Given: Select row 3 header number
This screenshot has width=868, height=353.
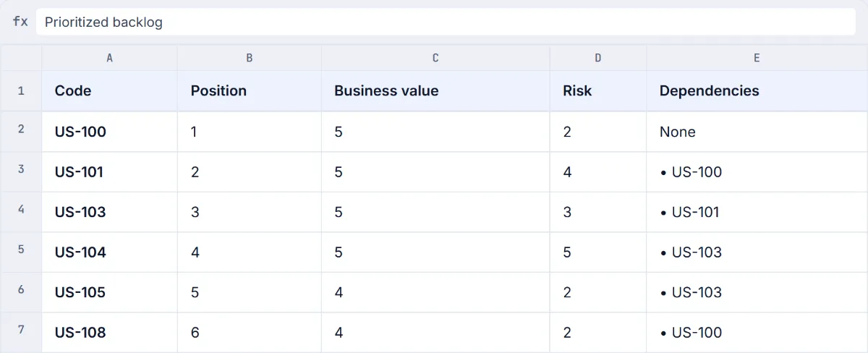Looking at the screenshot, I should (x=21, y=171).
